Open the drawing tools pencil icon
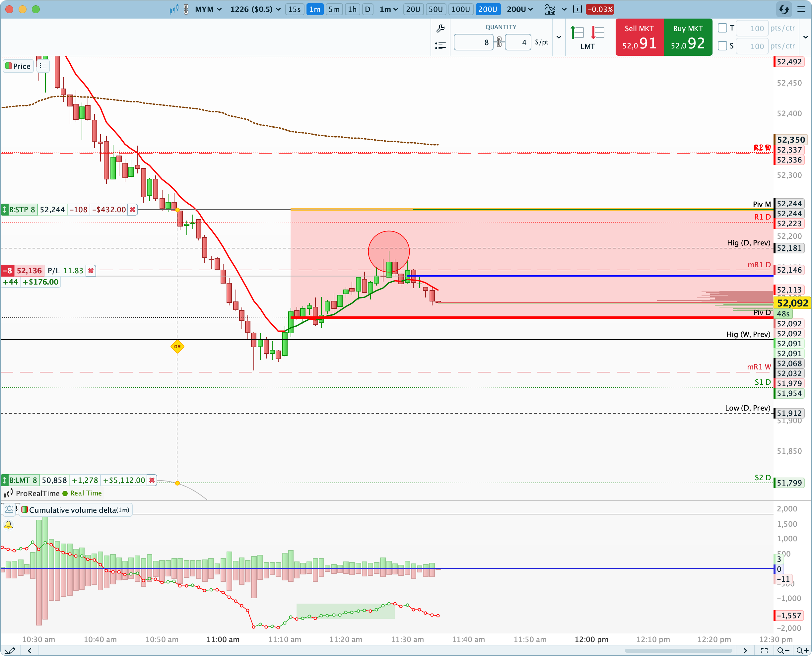Image resolution: width=812 pixels, height=656 pixels. click(9, 650)
